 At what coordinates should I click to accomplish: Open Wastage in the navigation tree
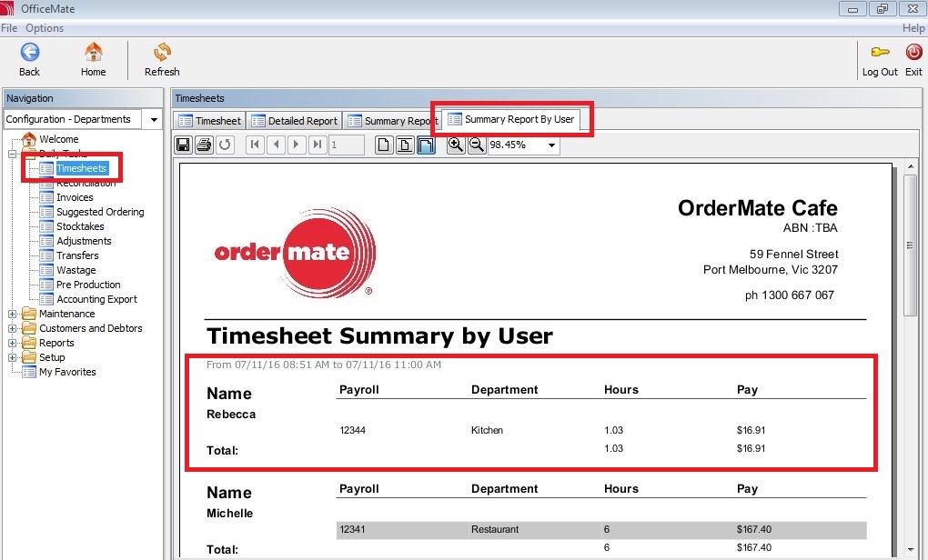[x=76, y=270]
